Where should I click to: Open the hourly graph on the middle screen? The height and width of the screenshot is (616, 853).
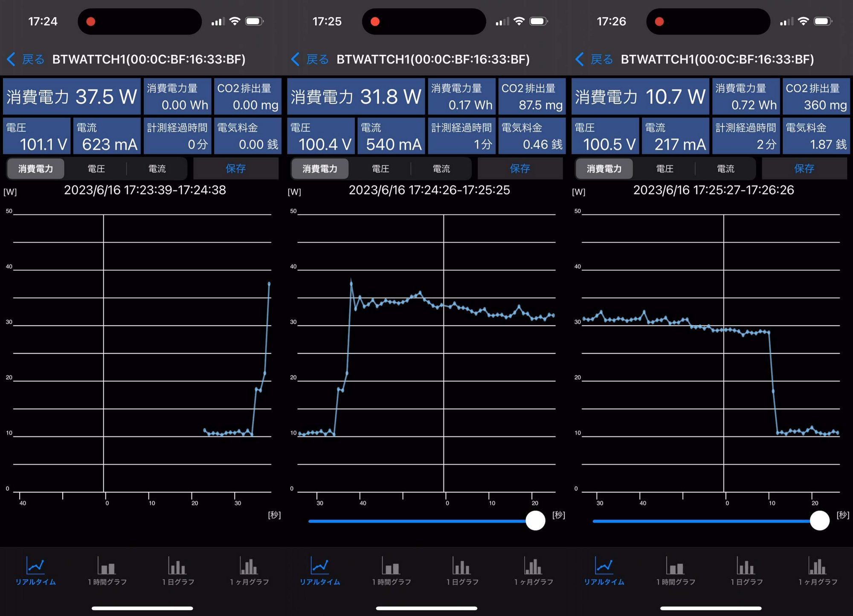click(391, 573)
